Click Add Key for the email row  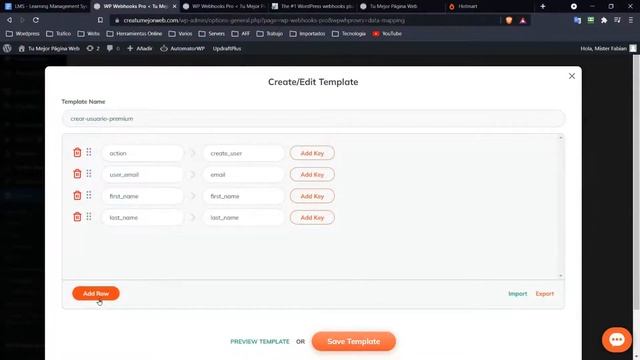(312, 174)
